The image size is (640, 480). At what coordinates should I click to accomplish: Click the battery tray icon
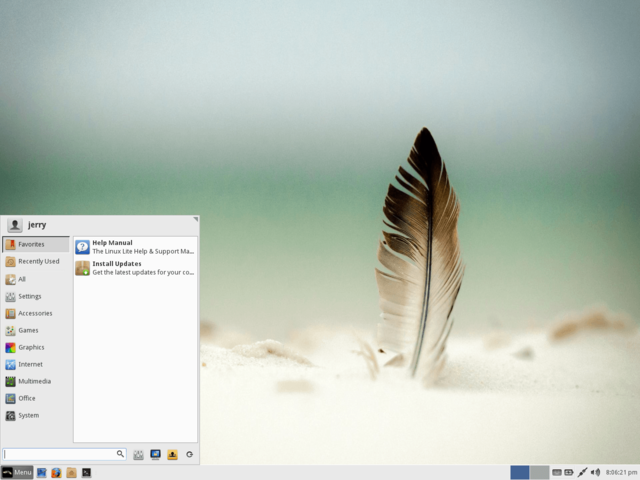tap(569, 473)
